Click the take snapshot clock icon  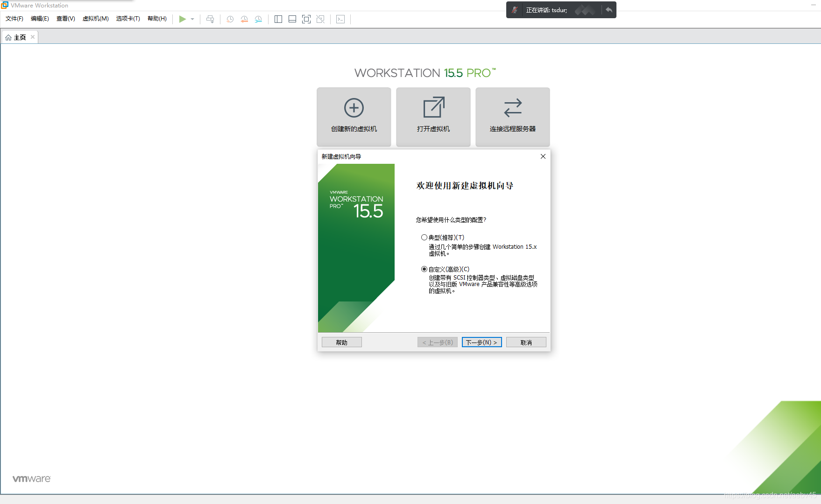tap(230, 19)
